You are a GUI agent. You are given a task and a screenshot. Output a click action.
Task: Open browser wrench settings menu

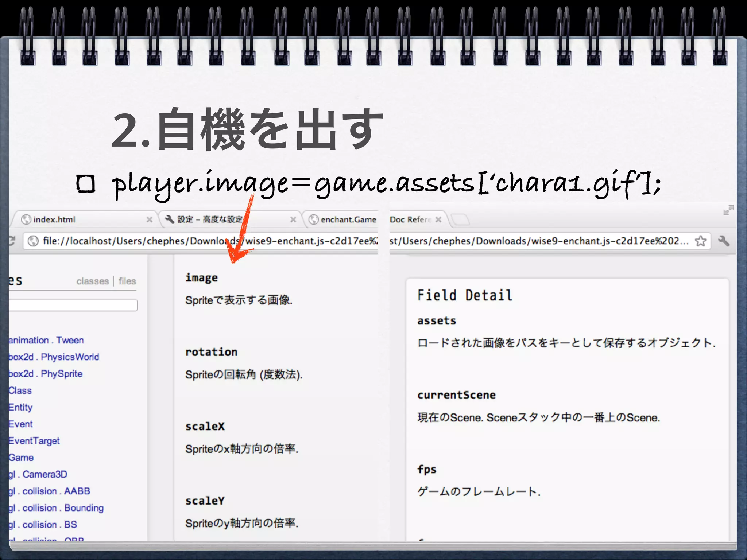(724, 241)
